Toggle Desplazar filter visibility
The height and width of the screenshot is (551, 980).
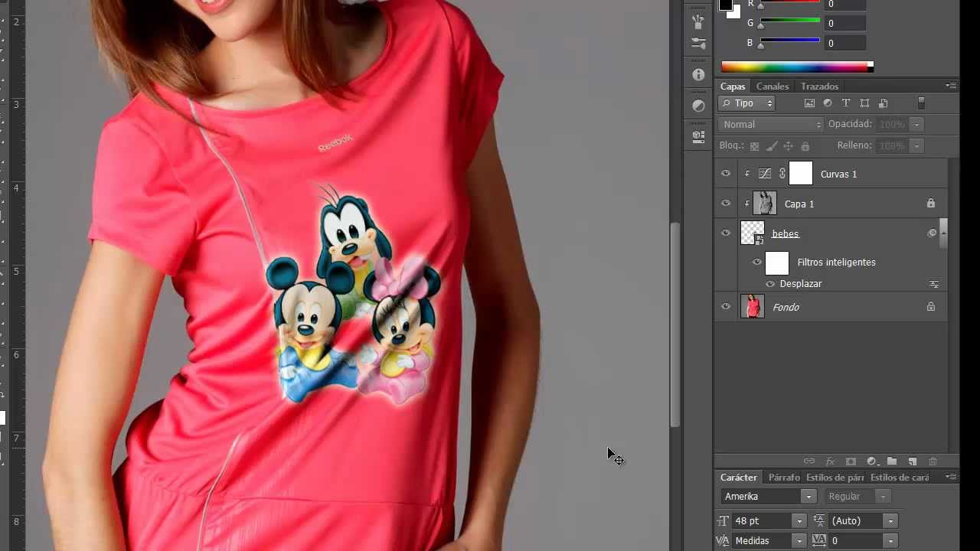coord(770,284)
